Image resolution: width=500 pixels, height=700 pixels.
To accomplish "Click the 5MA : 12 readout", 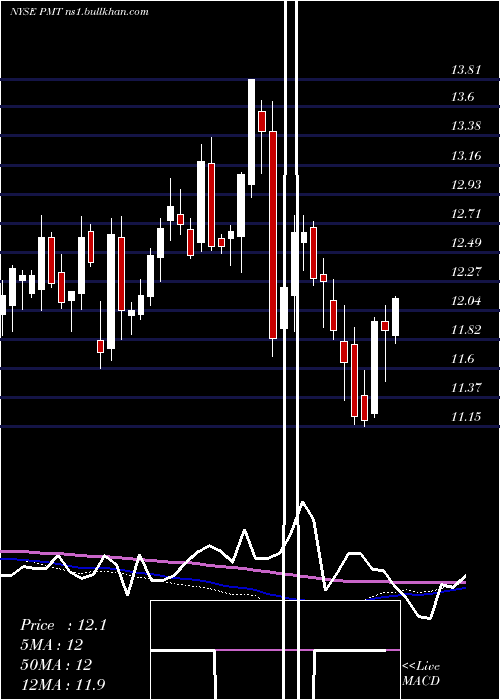I will 51,645.
